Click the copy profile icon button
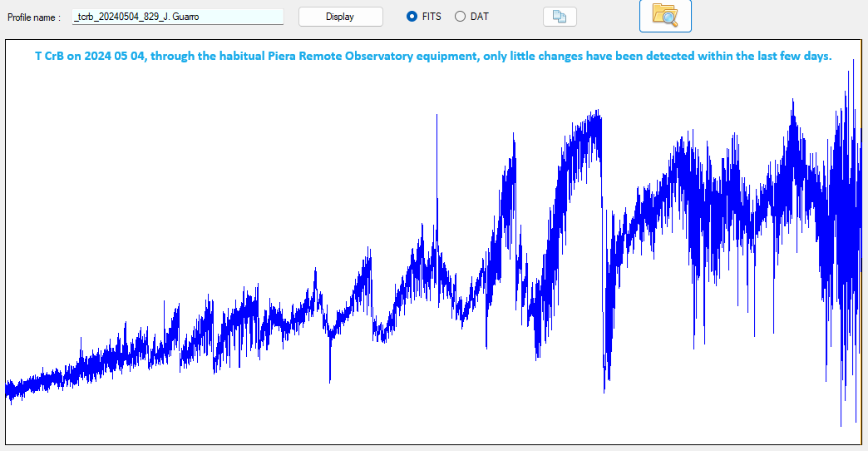 point(560,17)
